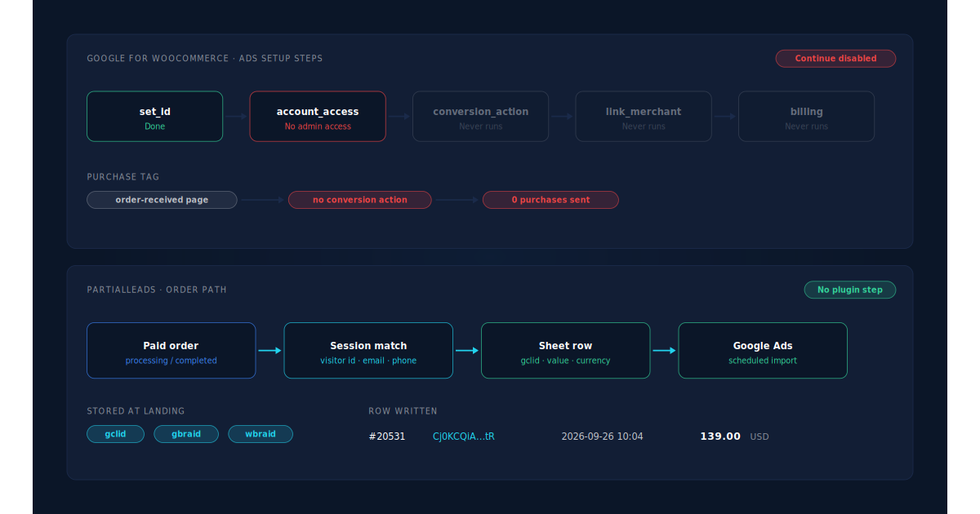The height and width of the screenshot is (514, 980).
Task: Select the "0 purchases sent" pill
Action: tap(550, 200)
